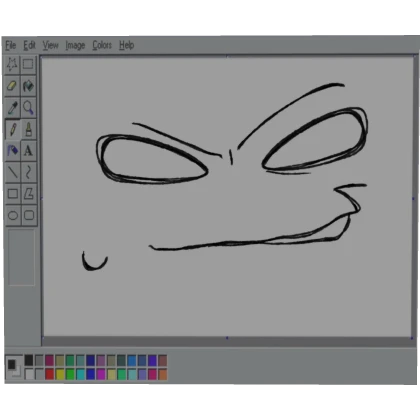Image resolution: width=420 pixels, height=420 pixels.
Task: Pick the black palette swatch
Action: pyautogui.click(x=29, y=360)
